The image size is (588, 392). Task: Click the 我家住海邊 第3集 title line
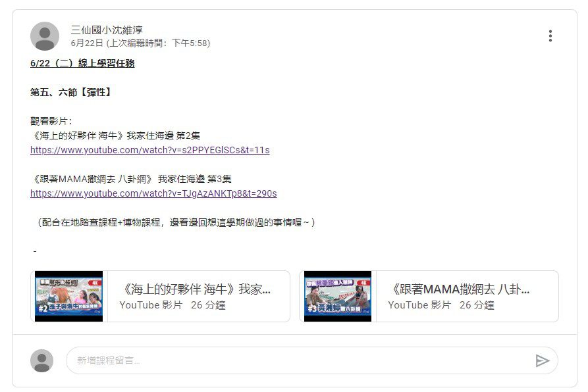[x=131, y=179]
